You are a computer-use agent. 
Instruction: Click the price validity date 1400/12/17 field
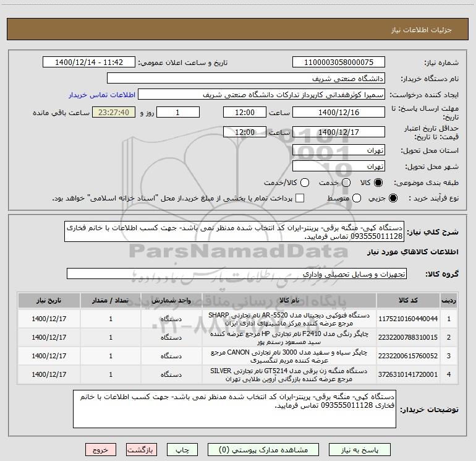coord(339,132)
